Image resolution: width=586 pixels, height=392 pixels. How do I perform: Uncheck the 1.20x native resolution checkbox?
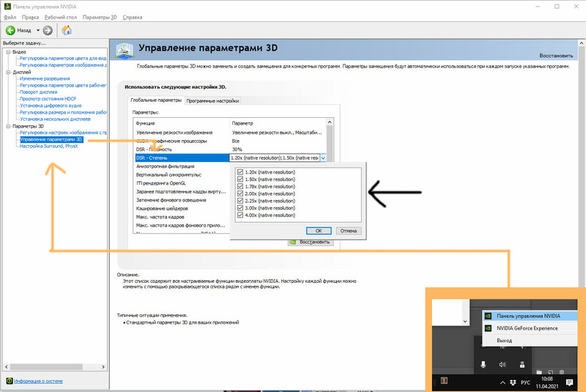[x=240, y=172]
